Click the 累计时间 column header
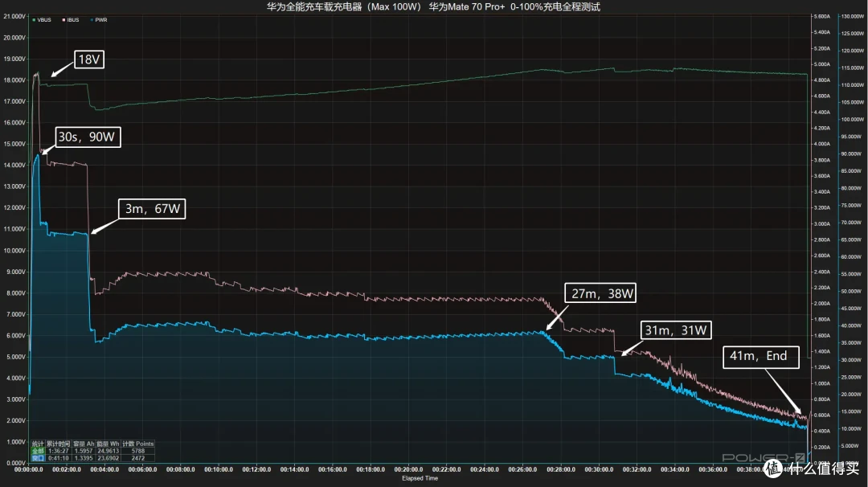 point(58,444)
